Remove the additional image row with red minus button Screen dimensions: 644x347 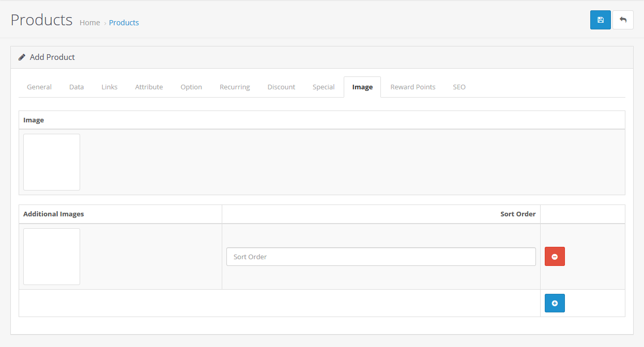pyautogui.click(x=555, y=257)
